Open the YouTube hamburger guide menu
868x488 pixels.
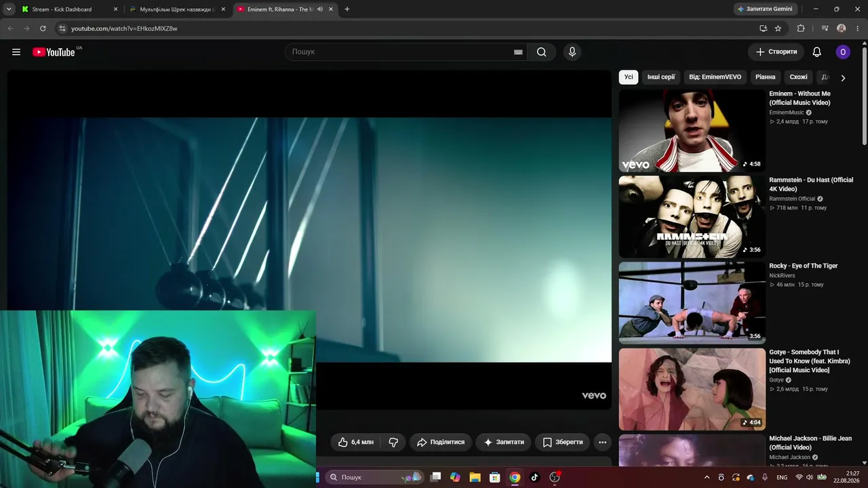point(16,52)
